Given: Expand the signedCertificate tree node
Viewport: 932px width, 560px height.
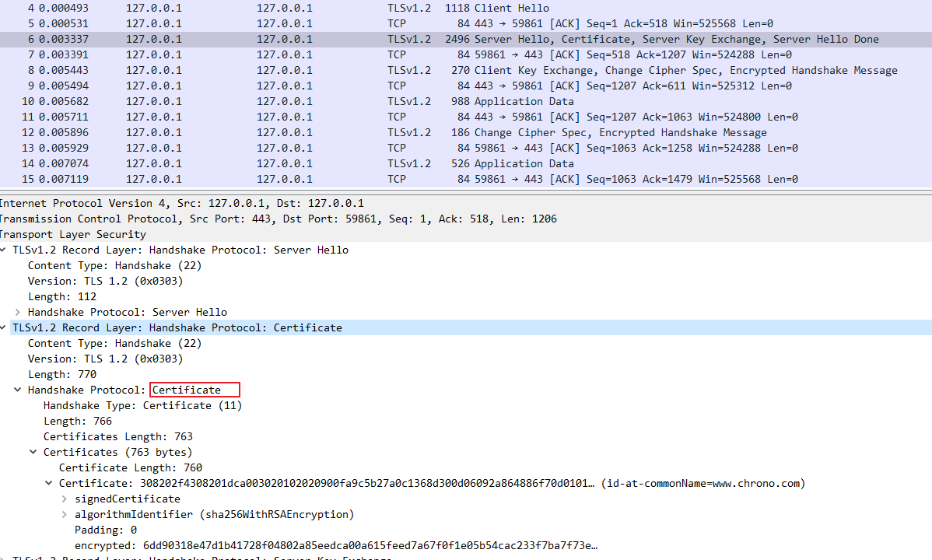Looking at the screenshot, I should [64, 499].
